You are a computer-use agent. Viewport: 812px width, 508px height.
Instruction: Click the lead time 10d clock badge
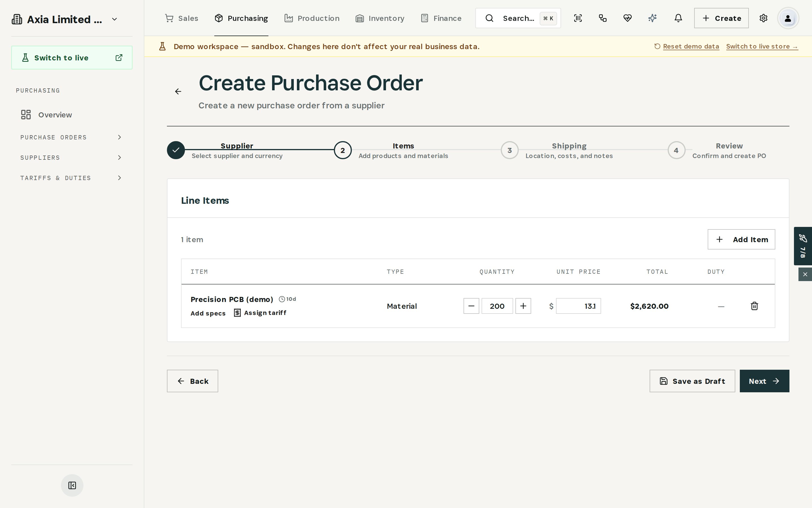tap(288, 299)
